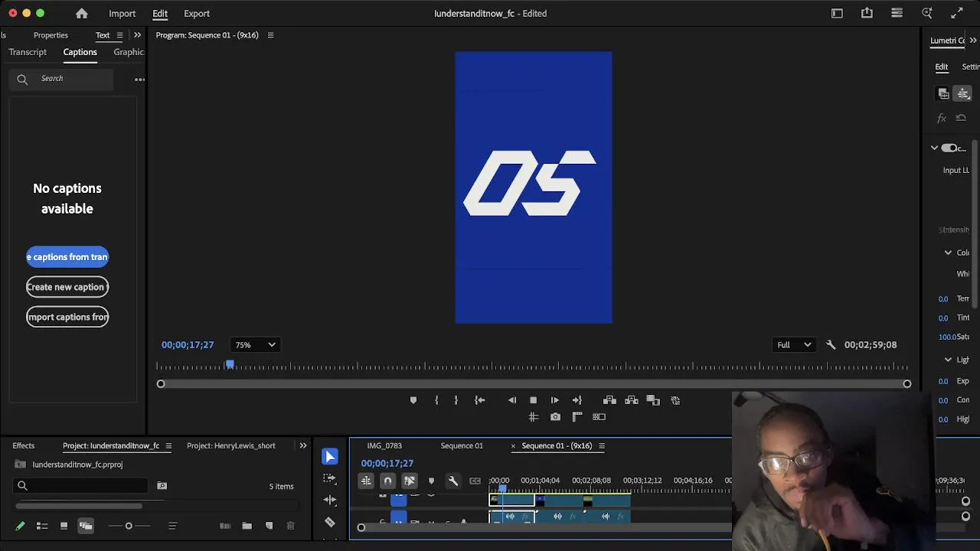Click Import captions from file button
980x551 pixels.
click(x=67, y=317)
